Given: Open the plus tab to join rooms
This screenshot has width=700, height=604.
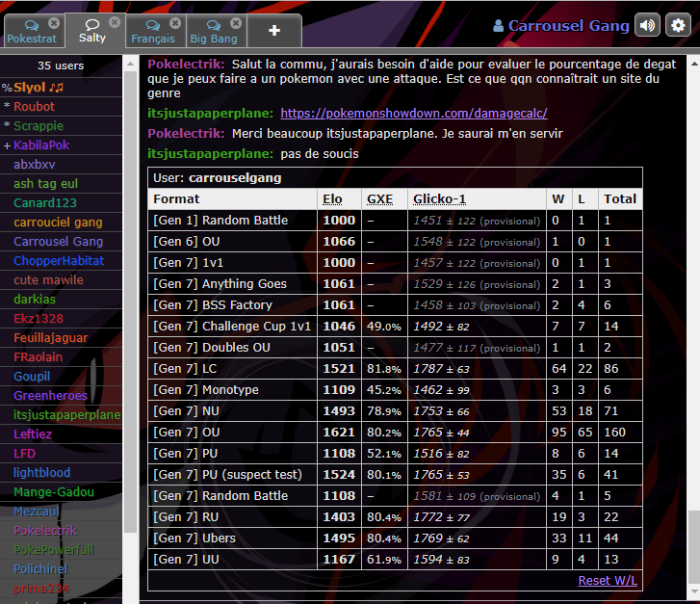Looking at the screenshot, I should tap(274, 31).
